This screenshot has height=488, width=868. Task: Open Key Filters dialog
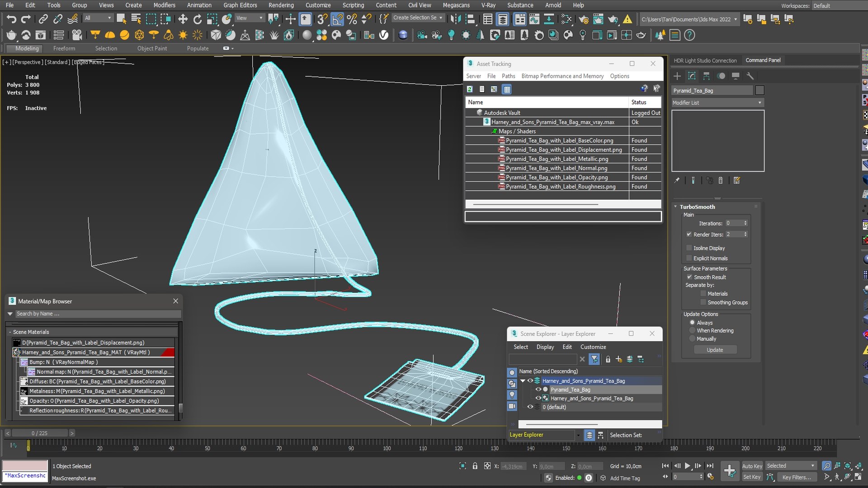796,477
